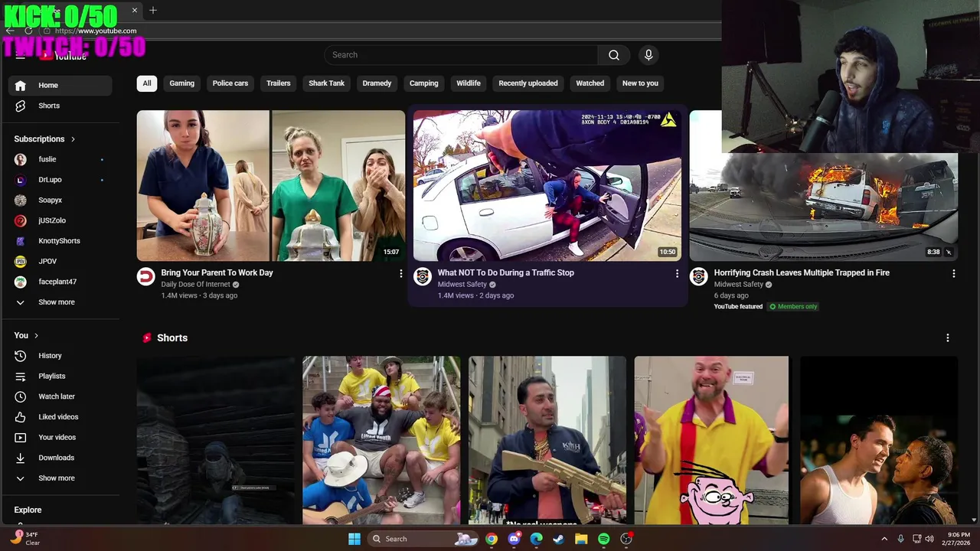Screen dimensions: 980x551
Task: Open jUStZolo channel avatar in subscriptions
Action: [x=21, y=220]
